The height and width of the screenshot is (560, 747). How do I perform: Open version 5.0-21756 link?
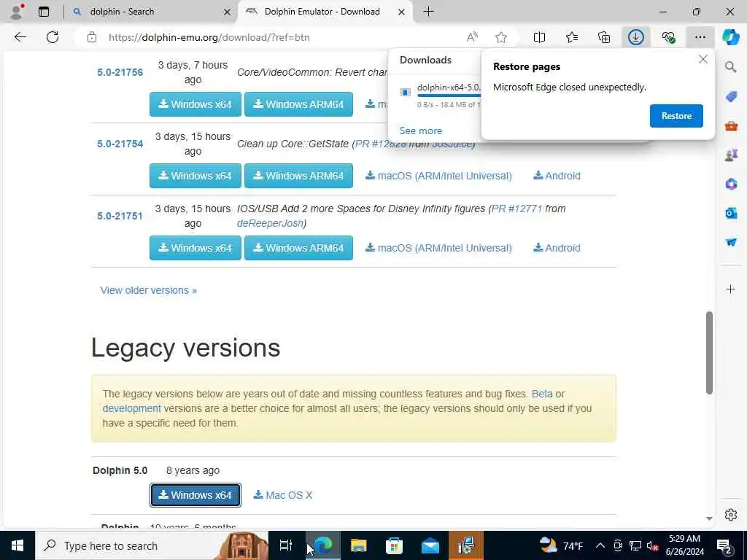(x=120, y=72)
